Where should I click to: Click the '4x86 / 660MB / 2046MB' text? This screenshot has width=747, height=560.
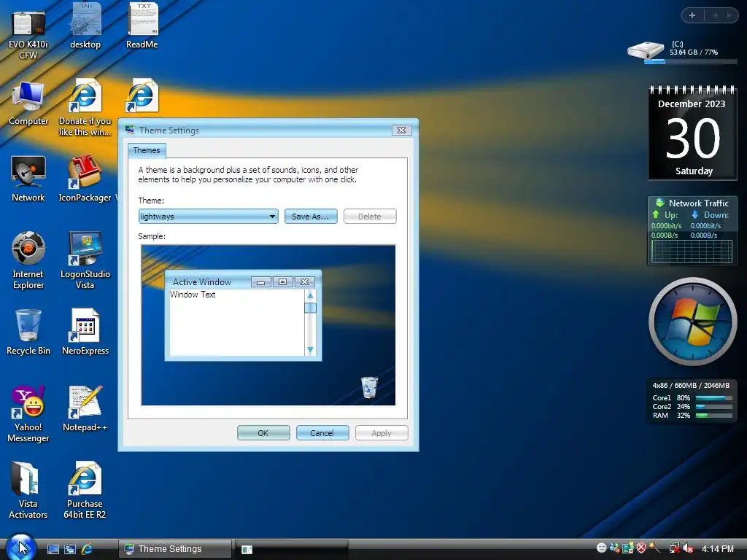click(691, 385)
